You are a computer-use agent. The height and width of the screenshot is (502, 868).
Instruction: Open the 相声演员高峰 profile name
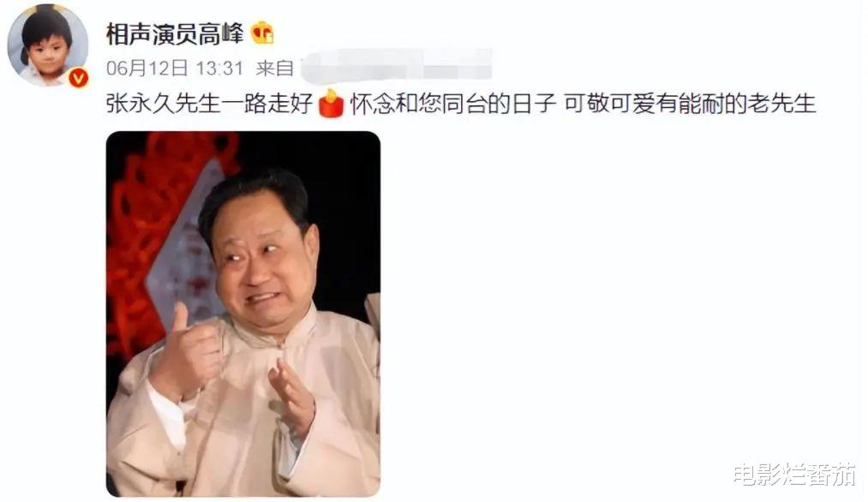pyautogui.click(x=175, y=34)
